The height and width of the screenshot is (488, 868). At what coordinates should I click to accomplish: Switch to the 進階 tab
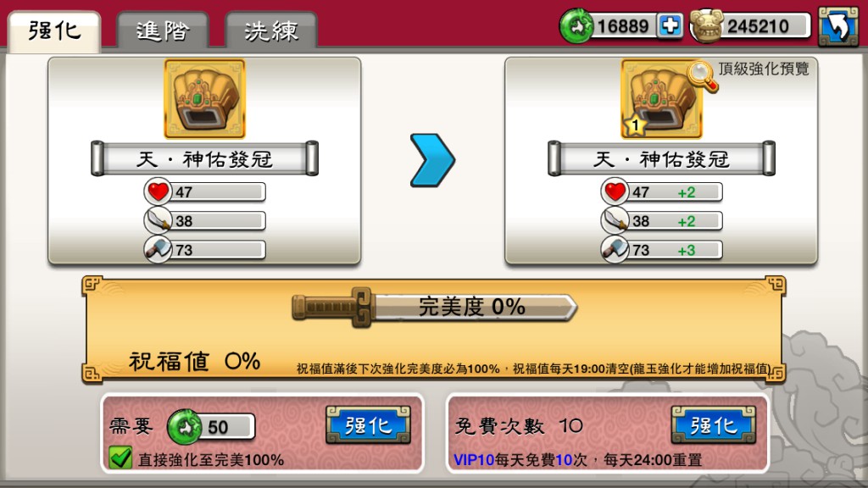click(x=162, y=31)
